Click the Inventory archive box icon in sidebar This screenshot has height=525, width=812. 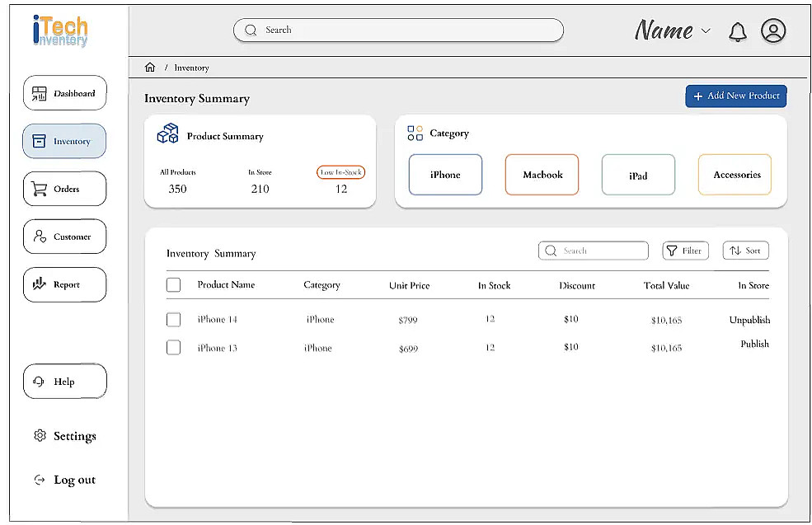pyautogui.click(x=40, y=141)
